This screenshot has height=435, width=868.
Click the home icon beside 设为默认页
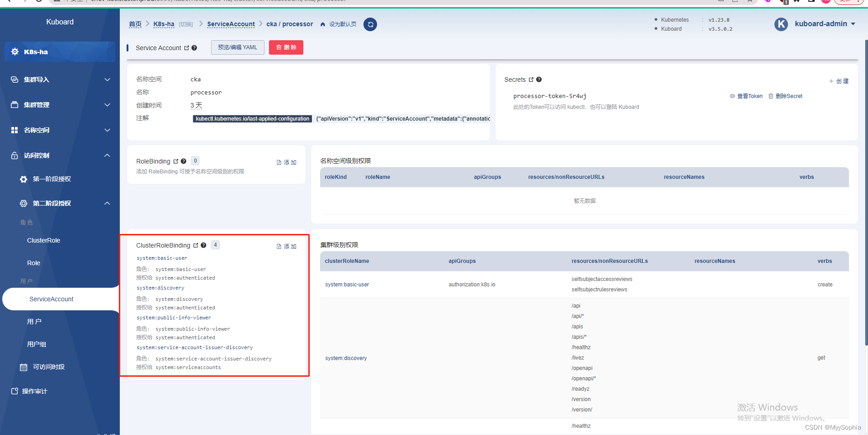[323, 24]
